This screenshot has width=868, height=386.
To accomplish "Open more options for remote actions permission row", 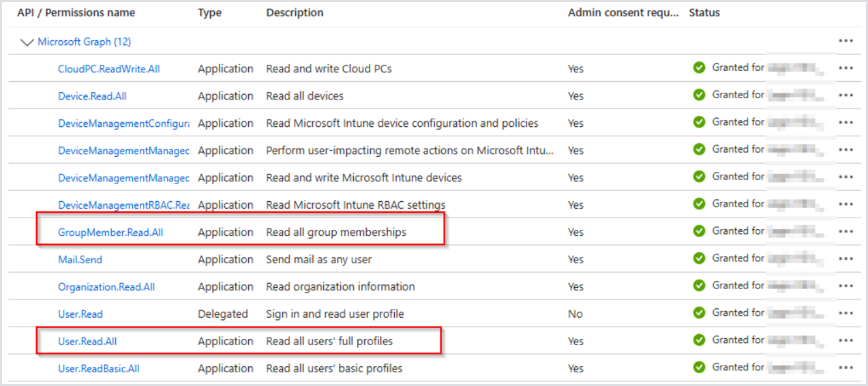I will click(x=846, y=150).
